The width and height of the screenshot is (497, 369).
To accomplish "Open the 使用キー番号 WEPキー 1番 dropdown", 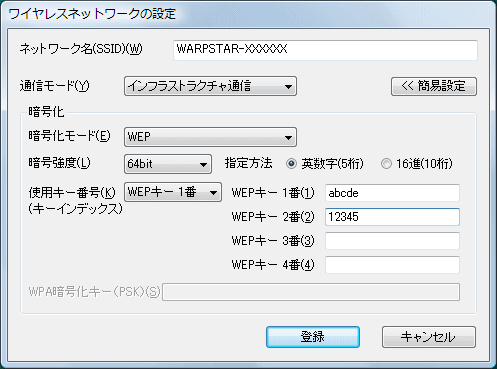I will pyautogui.click(x=173, y=192).
